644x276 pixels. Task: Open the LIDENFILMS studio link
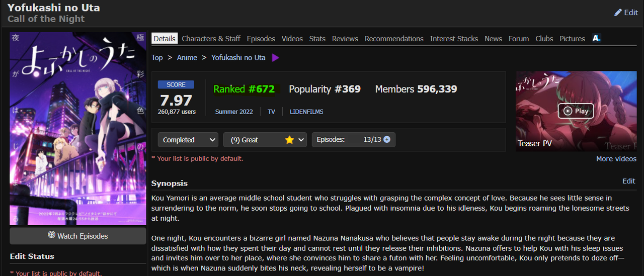pos(306,112)
